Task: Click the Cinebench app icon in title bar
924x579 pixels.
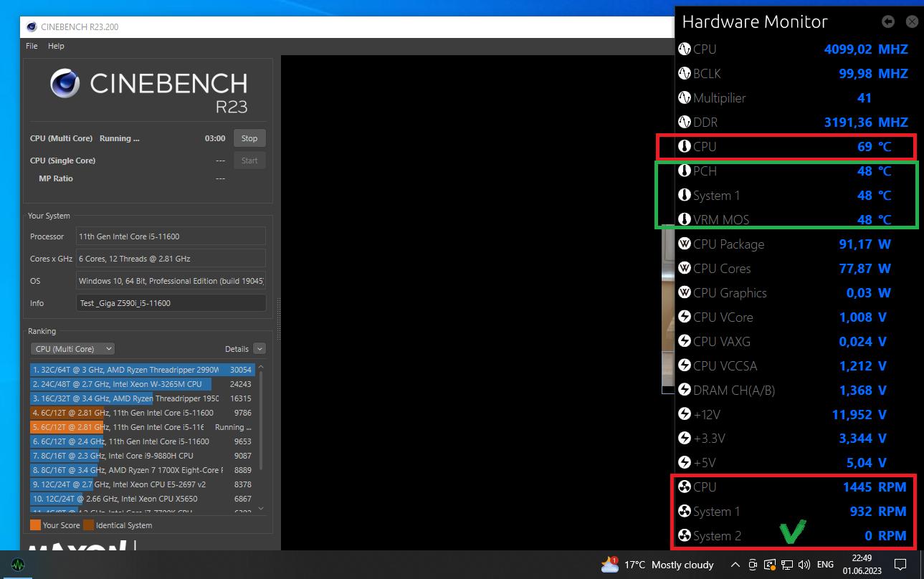Action: pos(32,27)
